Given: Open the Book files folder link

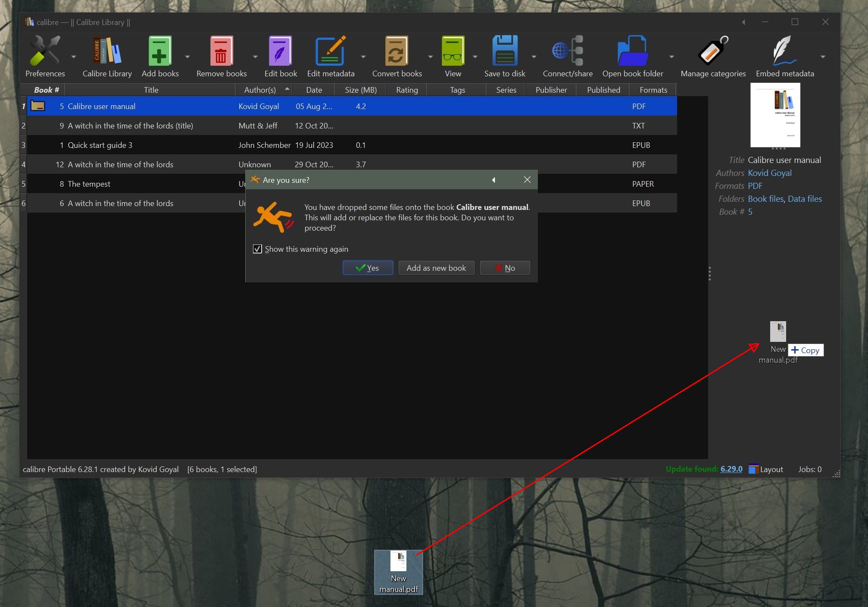Looking at the screenshot, I should coord(765,199).
